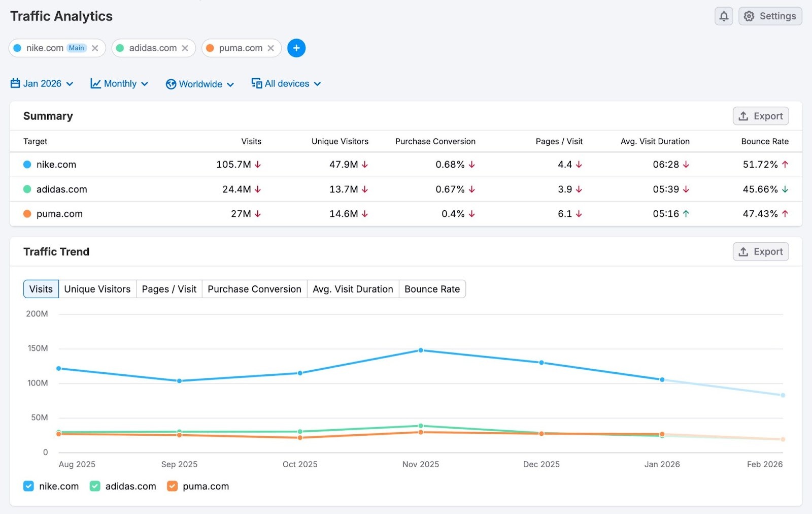
Task: Export the Traffic Trend data
Action: tap(760, 251)
